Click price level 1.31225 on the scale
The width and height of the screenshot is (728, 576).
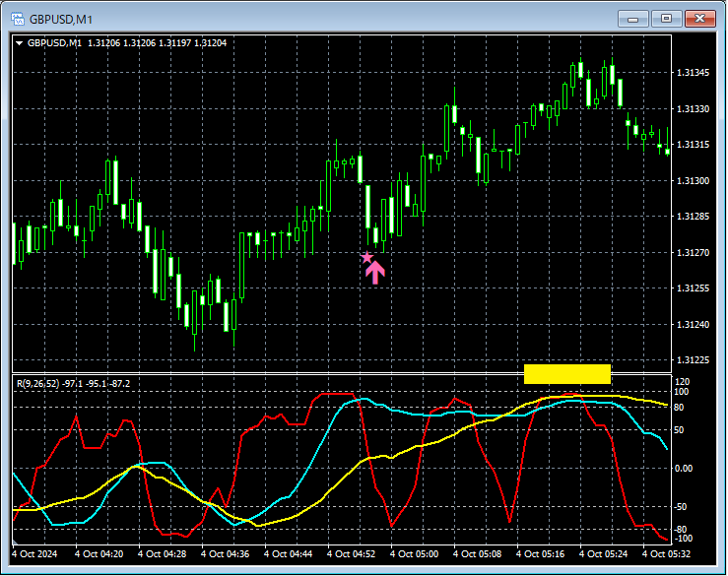[x=693, y=360]
